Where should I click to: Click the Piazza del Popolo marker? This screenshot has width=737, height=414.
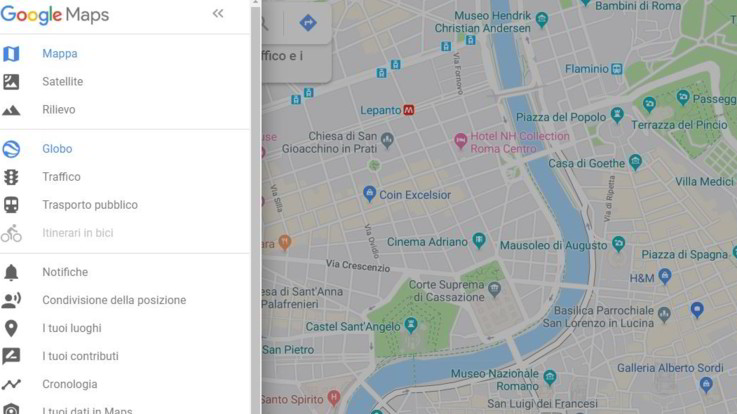(617, 115)
